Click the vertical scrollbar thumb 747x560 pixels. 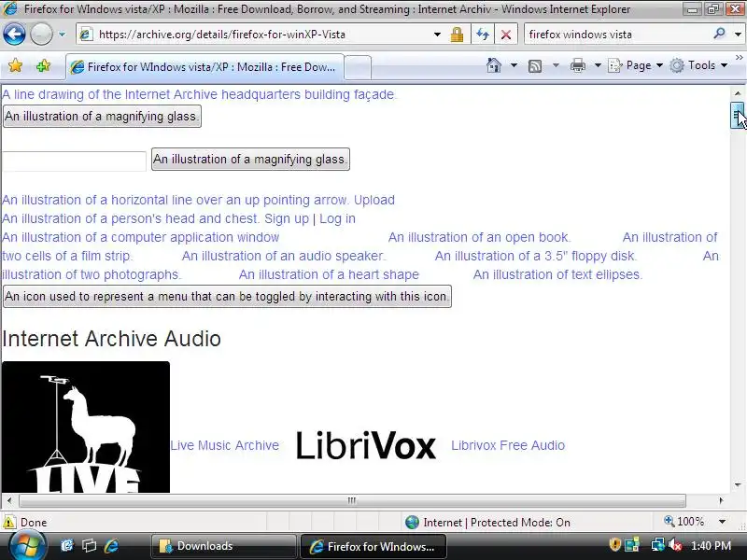coord(738,115)
